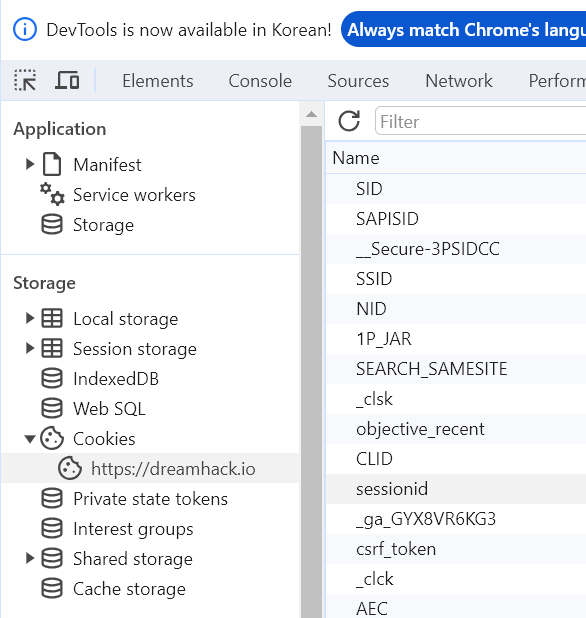Open the Performance tab
The image size is (586, 618).
(557, 81)
